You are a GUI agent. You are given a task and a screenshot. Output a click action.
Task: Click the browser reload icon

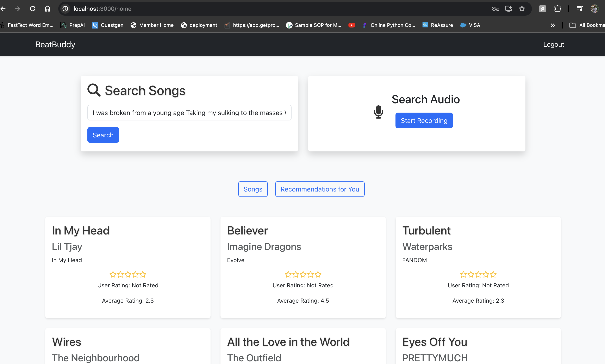pyautogui.click(x=33, y=9)
